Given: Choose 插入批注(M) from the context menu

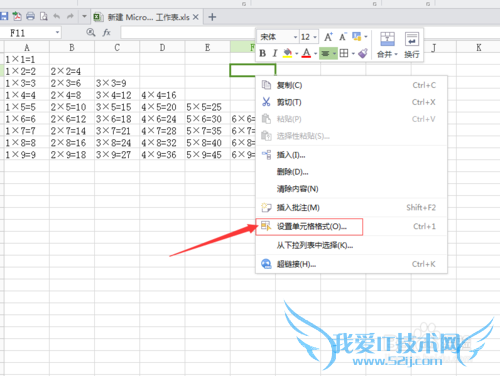Looking at the screenshot, I should (351, 208).
